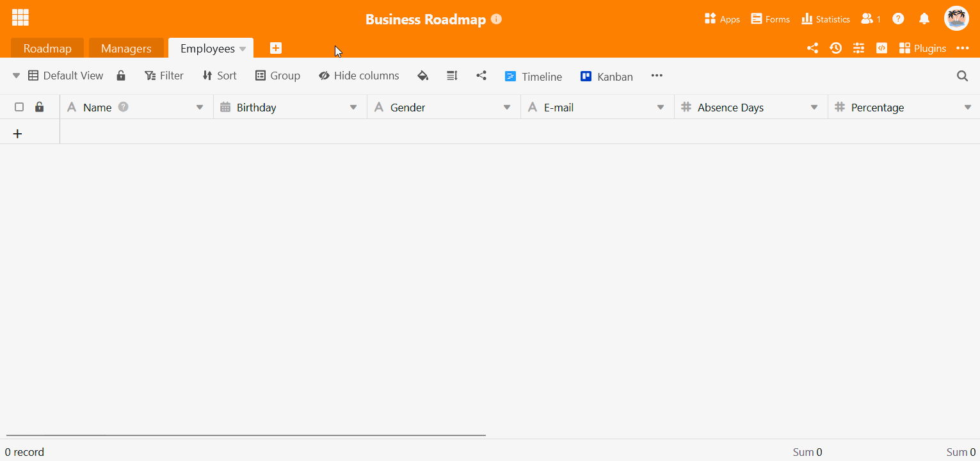
Task: Click the share base icon in header
Action: [x=812, y=48]
